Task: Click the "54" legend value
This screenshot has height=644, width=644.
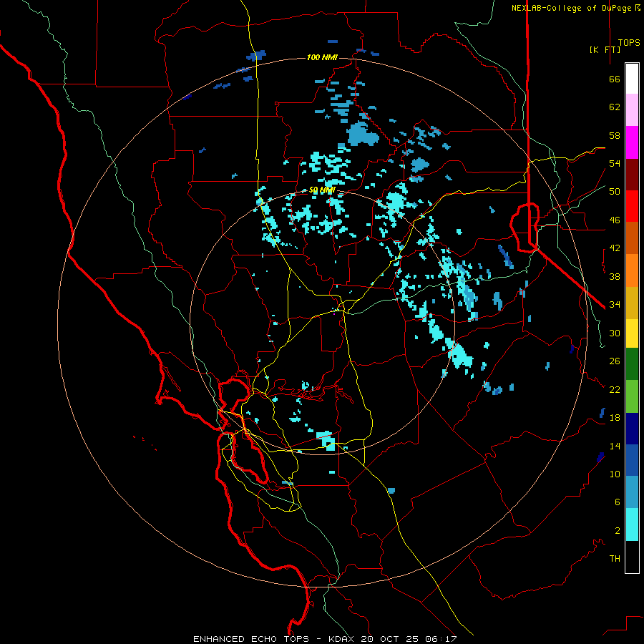Action: pyautogui.click(x=615, y=163)
